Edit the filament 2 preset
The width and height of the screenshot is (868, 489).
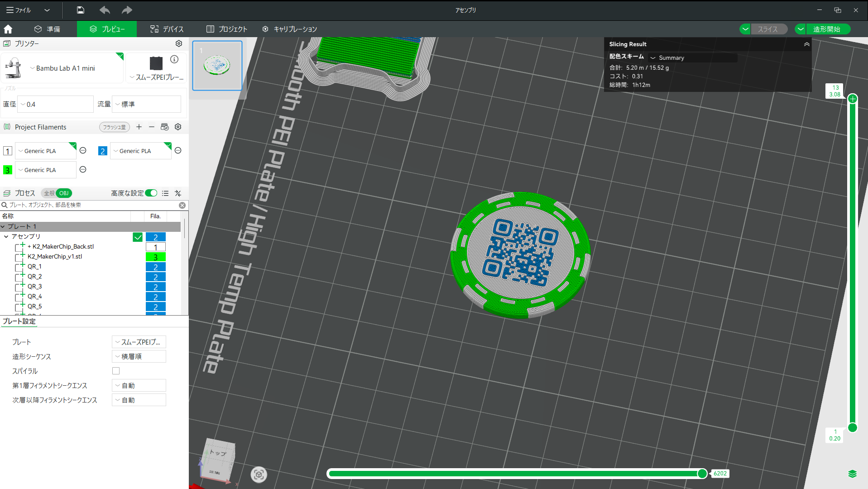[x=178, y=150]
